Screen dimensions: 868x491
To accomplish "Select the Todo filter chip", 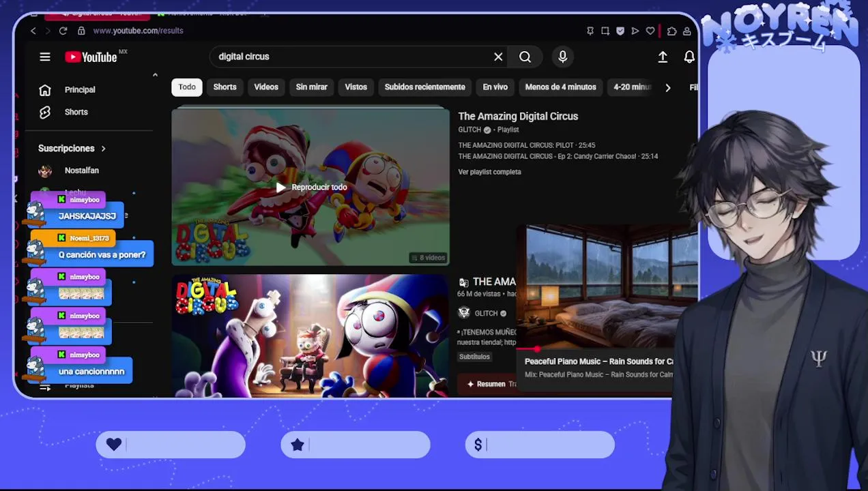I will [x=187, y=87].
